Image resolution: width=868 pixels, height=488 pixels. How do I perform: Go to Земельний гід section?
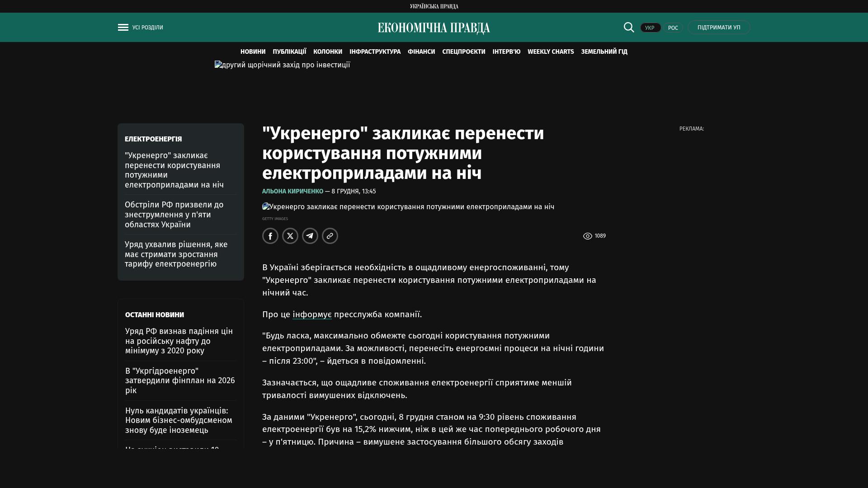coord(604,52)
